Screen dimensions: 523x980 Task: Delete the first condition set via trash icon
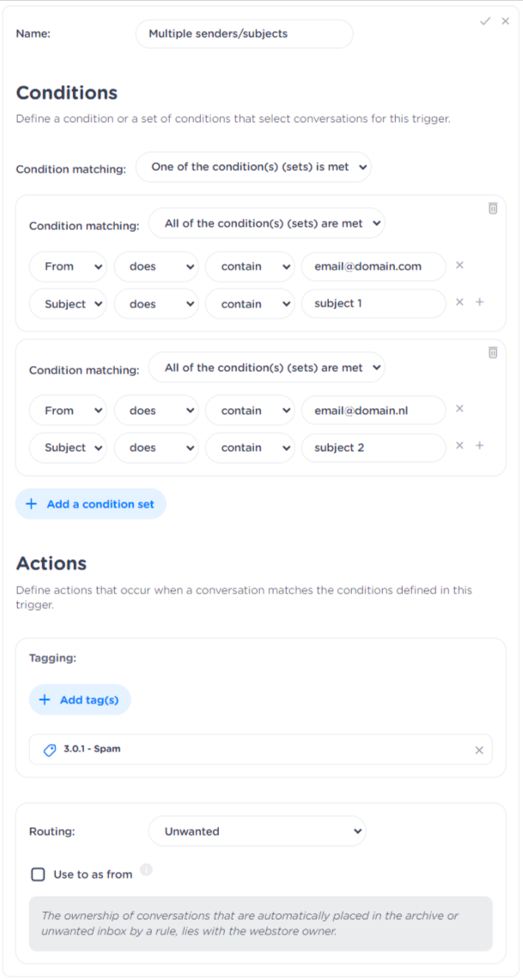(x=493, y=208)
